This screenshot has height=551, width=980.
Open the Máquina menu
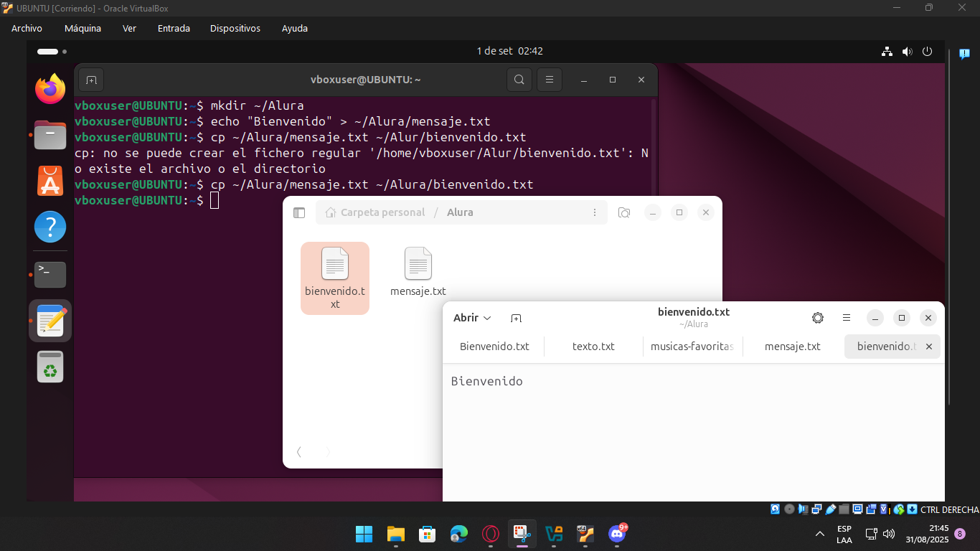click(x=83, y=29)
